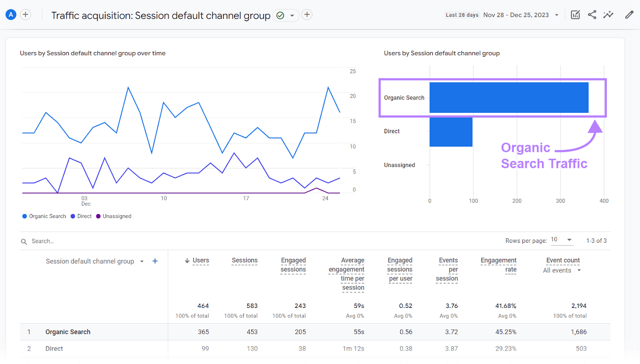Add a filter with the plus after the title
The width and height of the screenshot is (640, 364).
307,15
